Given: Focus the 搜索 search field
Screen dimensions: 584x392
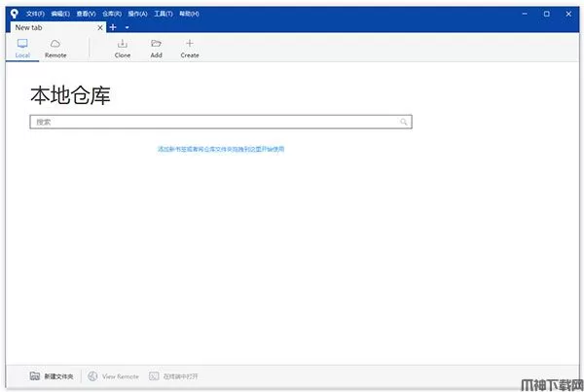Looking at the screenshot, I should (x=221, y=122).
